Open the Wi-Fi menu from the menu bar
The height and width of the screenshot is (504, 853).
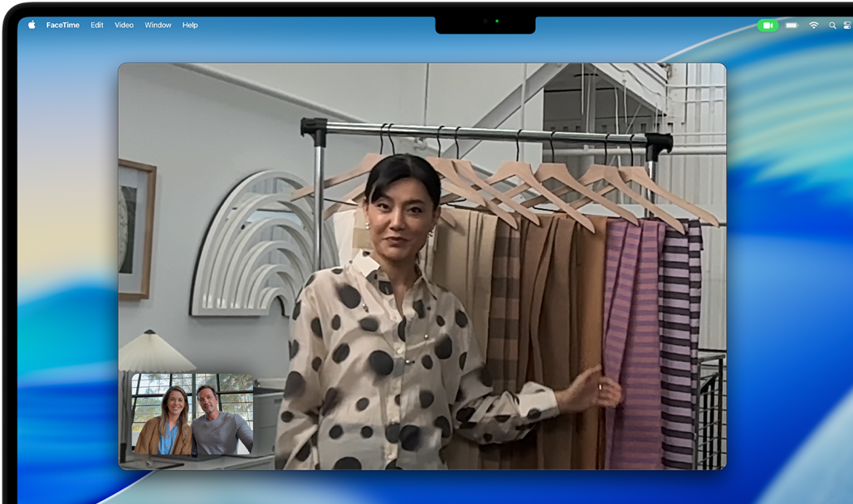[x=814, y=25]
